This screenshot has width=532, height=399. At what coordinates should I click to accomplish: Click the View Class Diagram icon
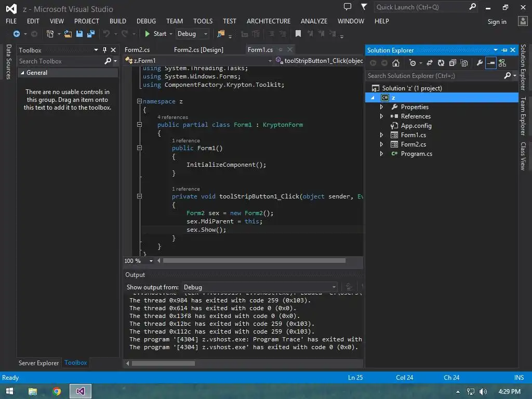tap(502, 63)
